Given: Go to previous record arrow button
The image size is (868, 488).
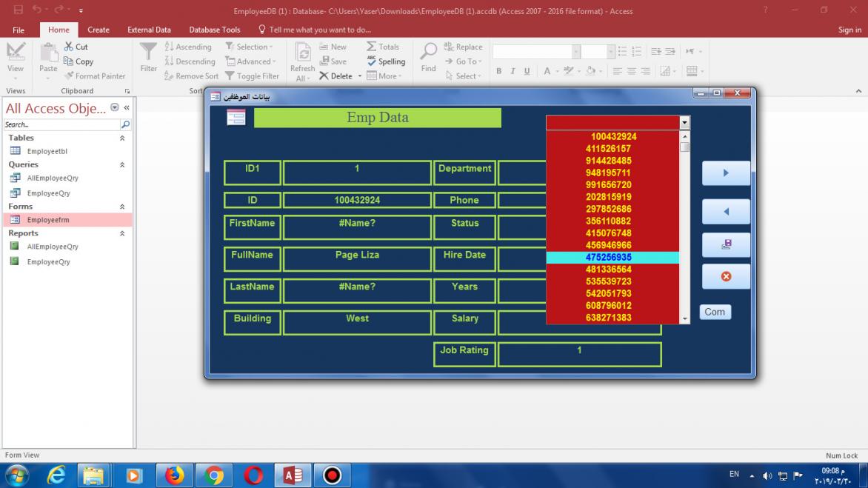Looking at the screenshot, I should pyautogui.click(x=726, y=211).
